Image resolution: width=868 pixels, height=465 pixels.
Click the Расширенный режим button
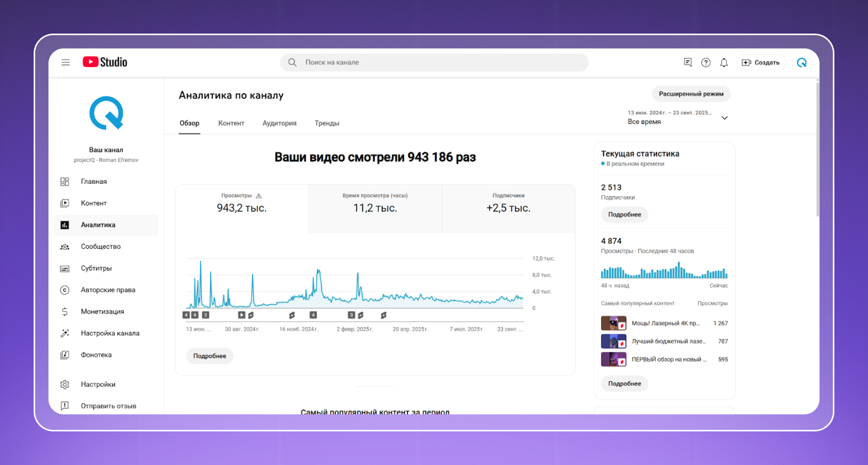pos(691,94)
